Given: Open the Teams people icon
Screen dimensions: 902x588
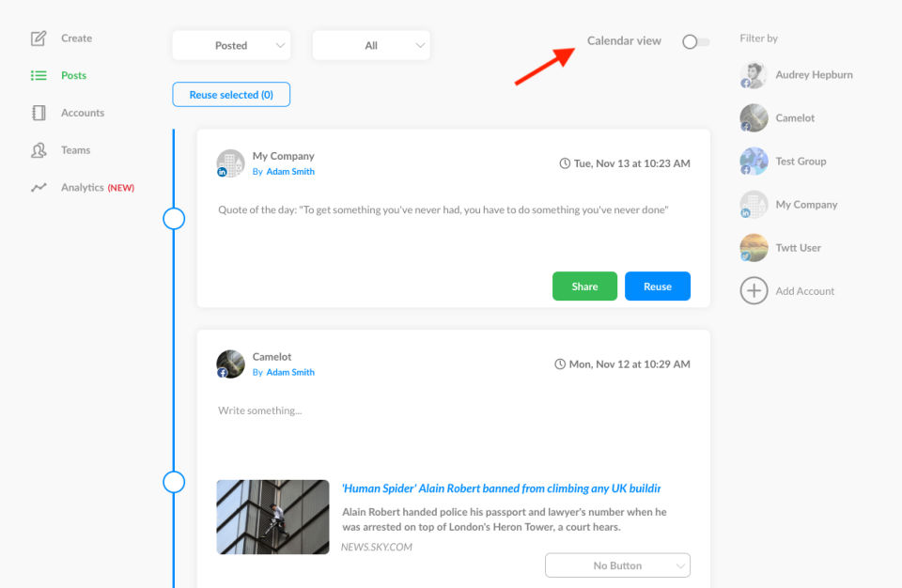Looking at the screenshot, I should pyautogui.click(x=39, y=150).
